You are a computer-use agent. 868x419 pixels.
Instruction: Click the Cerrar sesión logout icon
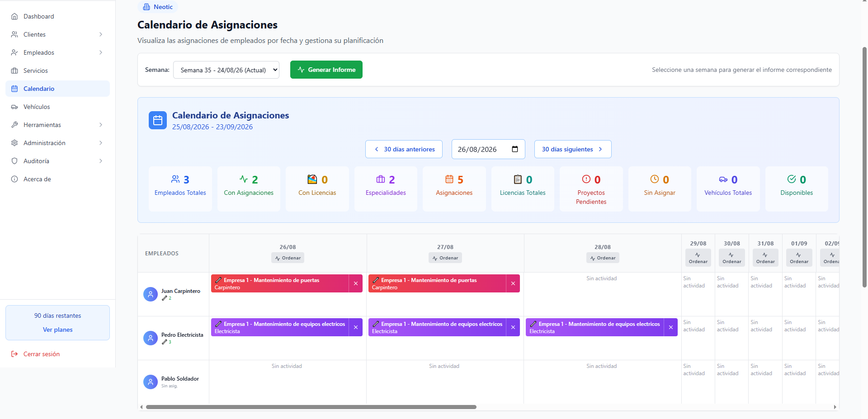[x=14, y=354]
